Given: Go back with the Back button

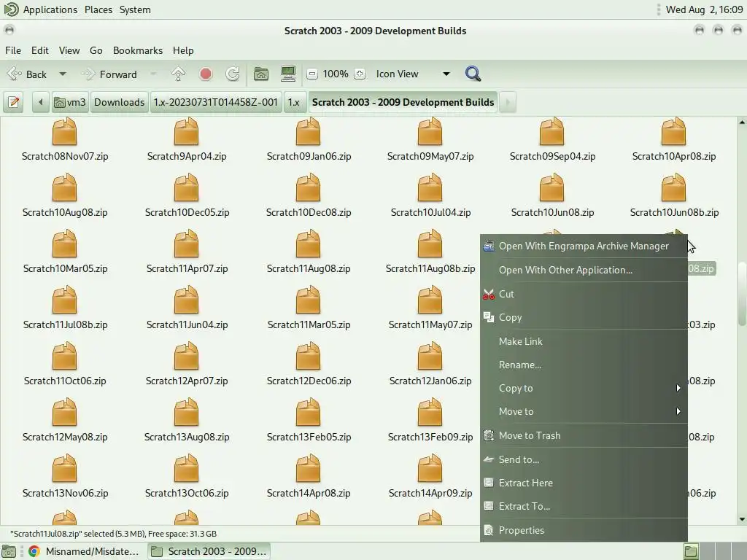Looking at the screenshot, I should pos(27,74).
